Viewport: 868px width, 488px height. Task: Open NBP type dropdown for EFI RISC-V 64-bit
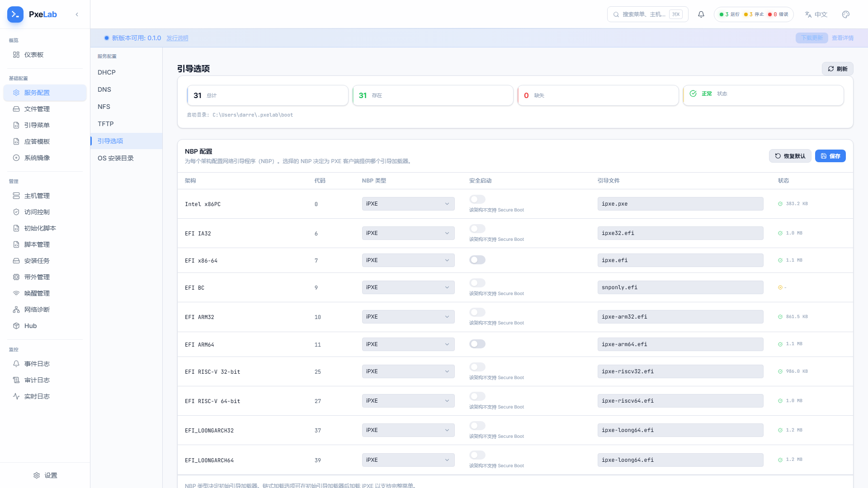pyautogui.click(x=408, y=401)
